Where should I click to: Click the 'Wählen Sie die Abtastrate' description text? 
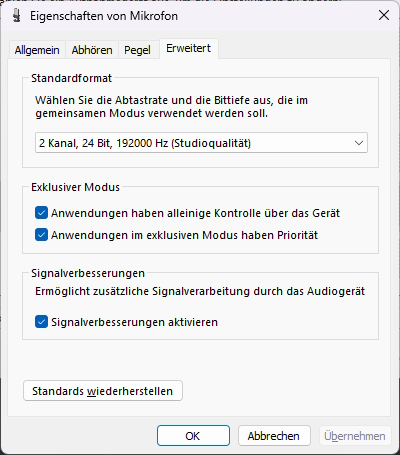171,107
